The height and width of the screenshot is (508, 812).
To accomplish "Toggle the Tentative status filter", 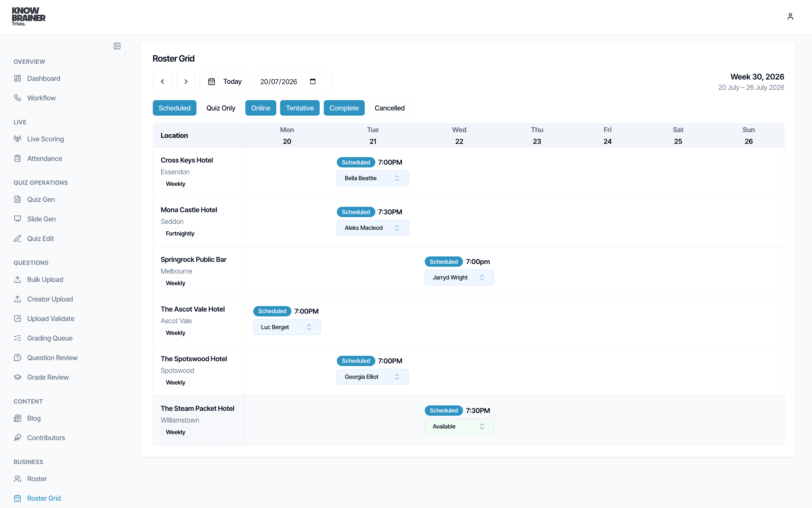I will (300, 108).
